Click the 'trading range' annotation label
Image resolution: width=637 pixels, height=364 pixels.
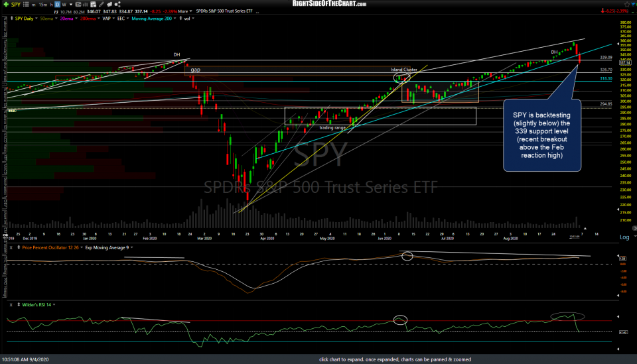[332, 128]
